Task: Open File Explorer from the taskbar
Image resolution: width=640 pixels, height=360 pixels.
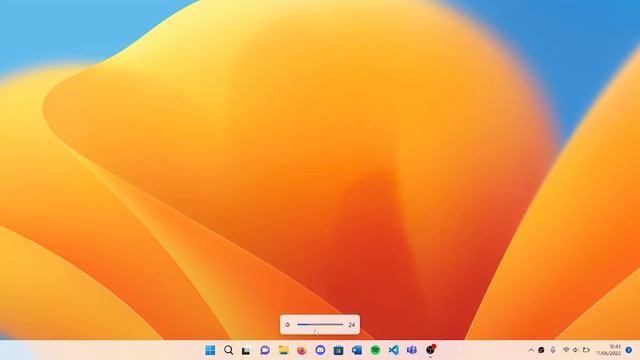Action: point(283,350)
